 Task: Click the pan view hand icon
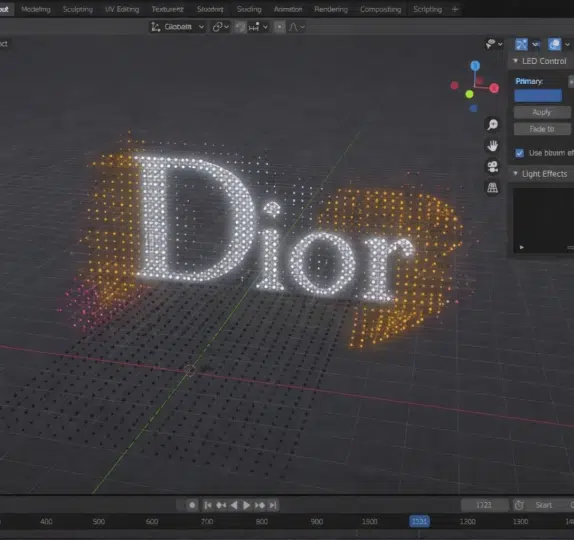[493, 146]
